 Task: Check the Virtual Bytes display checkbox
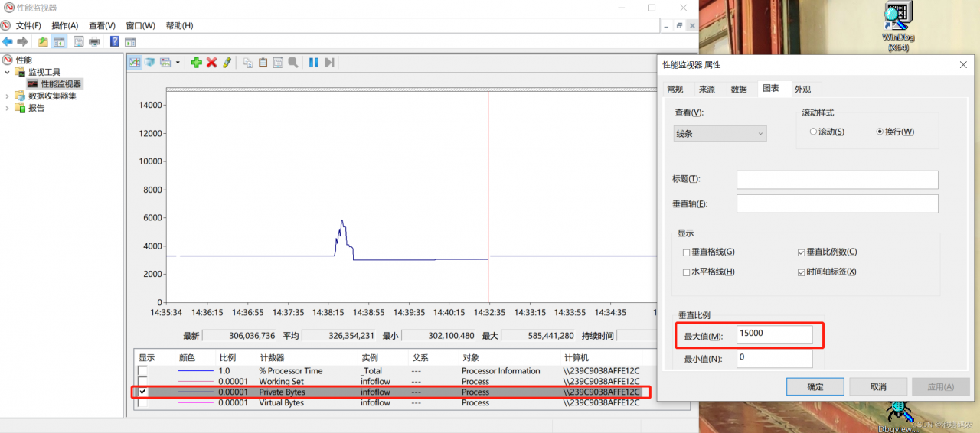pyautogui.click(x=142, y=402)
